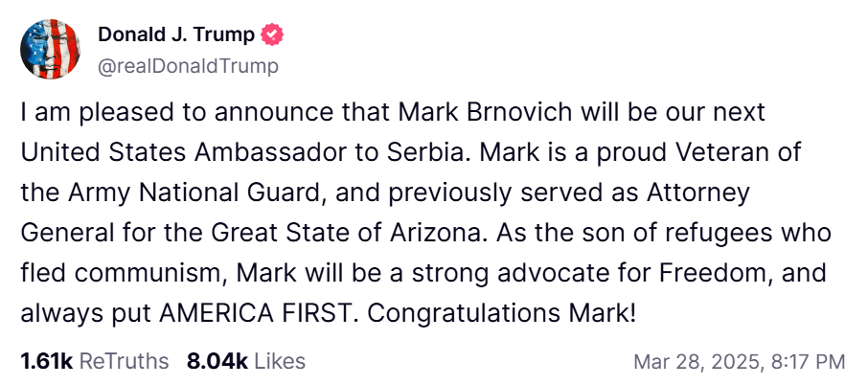Click Congratulations Mark! at the post's end

[x=517, y=313]
